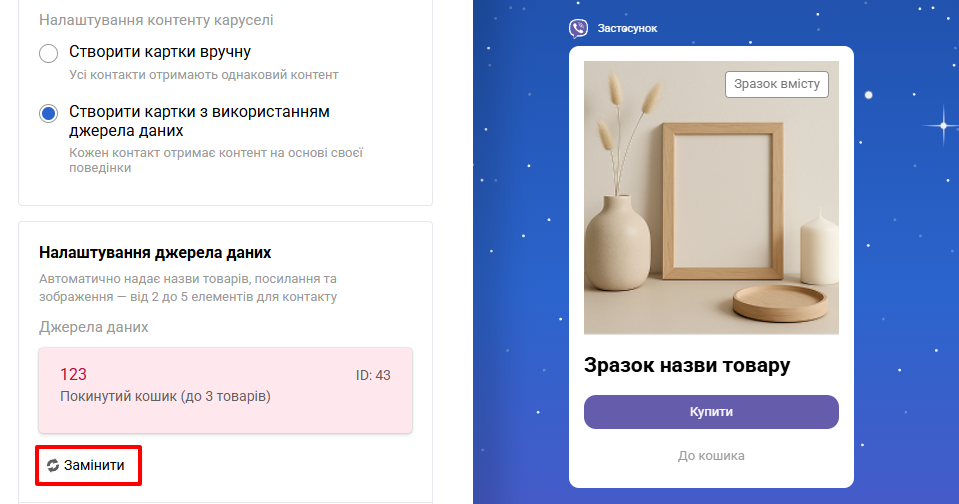Click the Джерела даних field label

click(x=94, y=327)
